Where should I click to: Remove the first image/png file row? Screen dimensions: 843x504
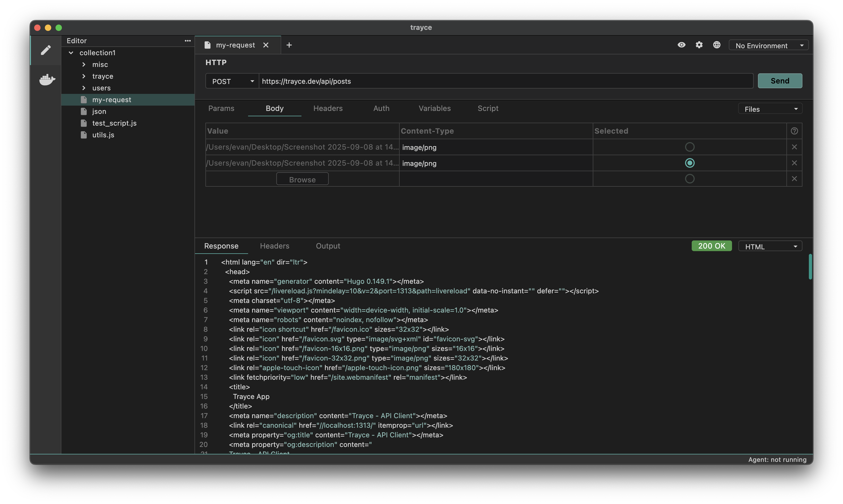[794, 147]
